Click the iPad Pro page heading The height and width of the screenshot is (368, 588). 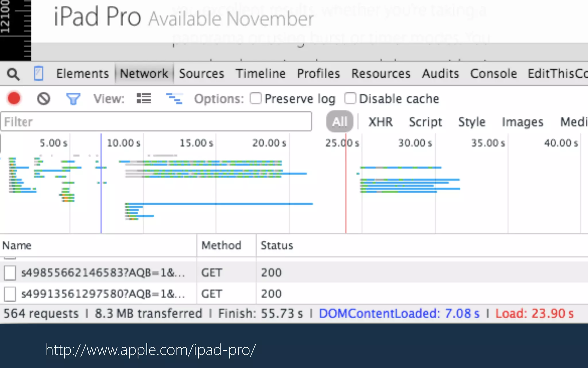[x=98, y=17]
